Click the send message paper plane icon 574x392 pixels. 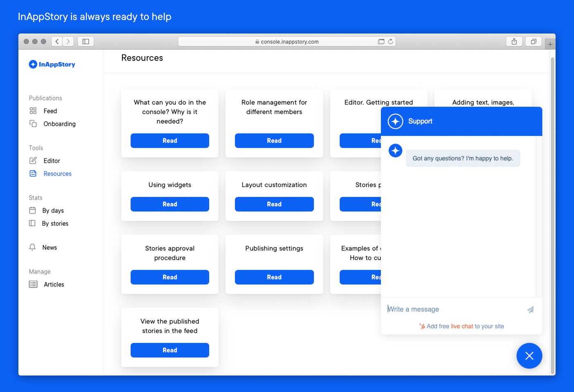click(531, 310)
